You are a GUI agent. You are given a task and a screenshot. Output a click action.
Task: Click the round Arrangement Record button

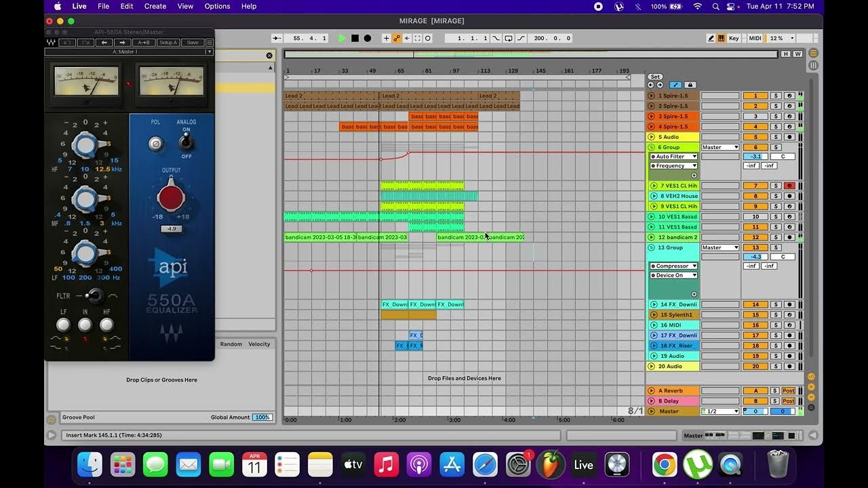(368, 39)
